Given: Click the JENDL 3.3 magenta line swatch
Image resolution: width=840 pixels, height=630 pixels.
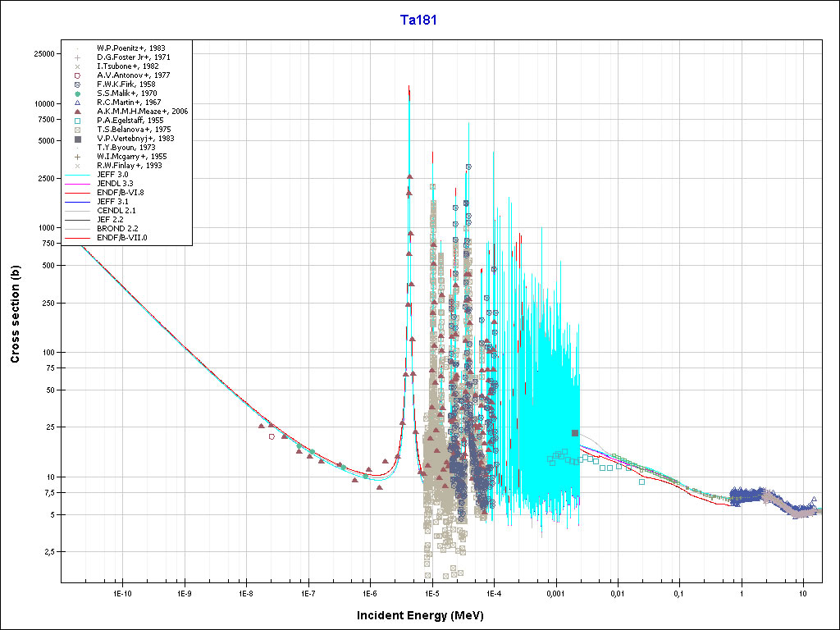Looking at the screenshot, I should click(77, 184).
